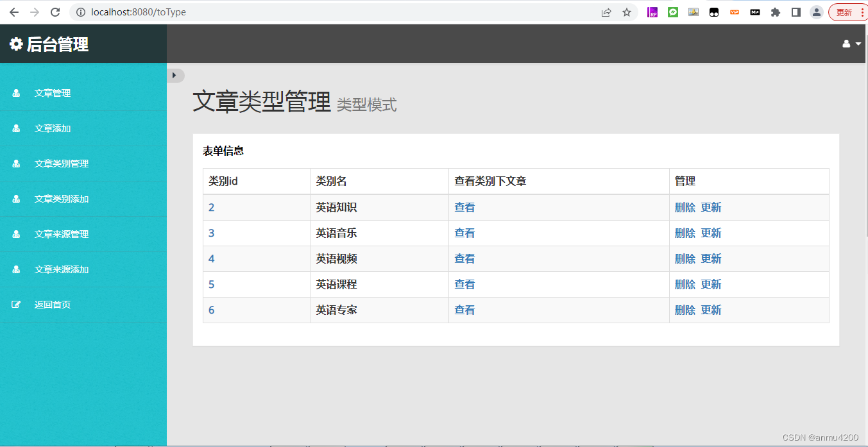868x447 pixels.
Task: Click the 查看类别下文章 column header
Action: click(559, 181)
